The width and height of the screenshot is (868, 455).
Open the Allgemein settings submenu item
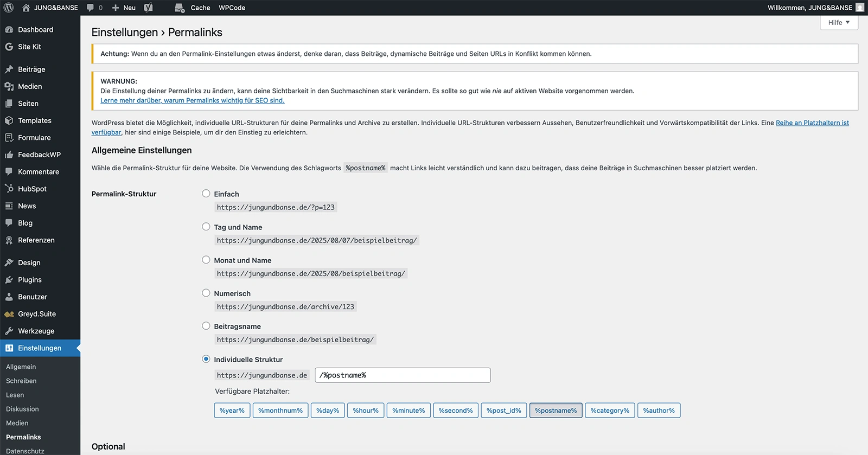point(21,367)
